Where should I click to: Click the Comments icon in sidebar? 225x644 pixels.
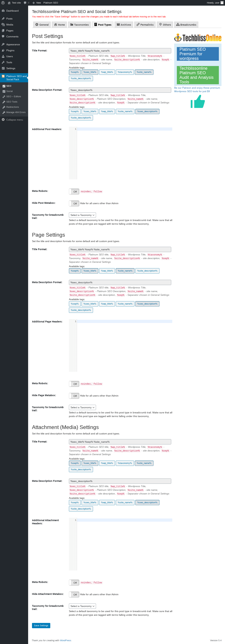click(3, 37)
